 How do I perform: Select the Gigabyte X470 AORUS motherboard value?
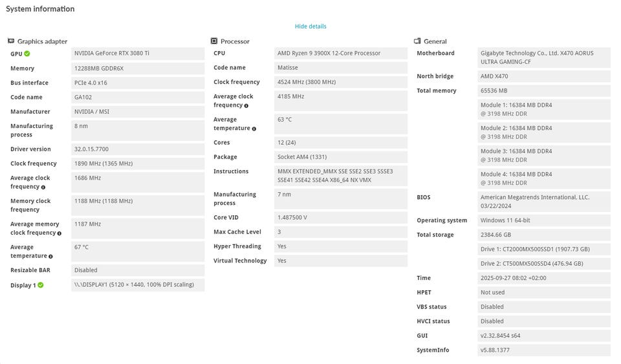tap(544, 58)
